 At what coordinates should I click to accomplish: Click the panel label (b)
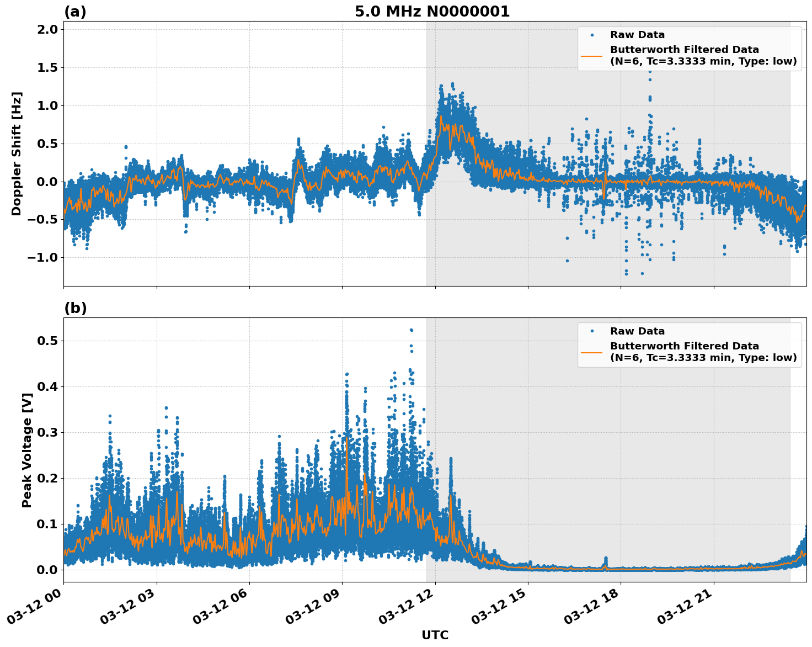(75, 308)
